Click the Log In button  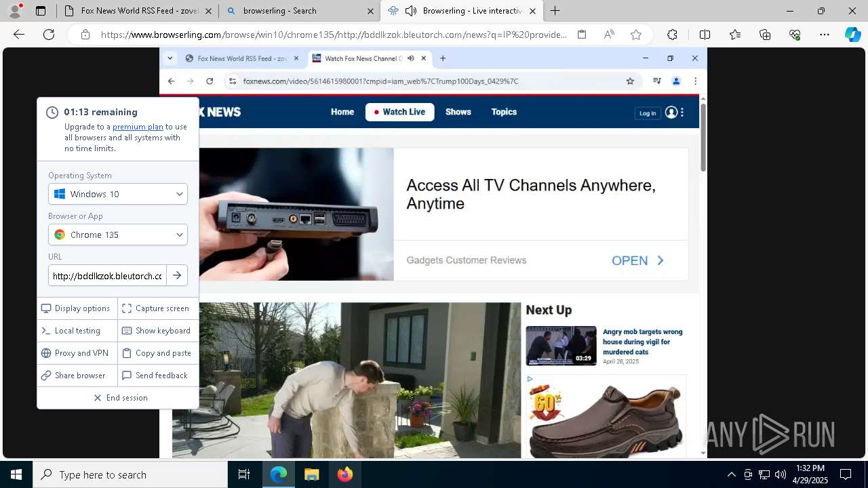tap(648, 113)
